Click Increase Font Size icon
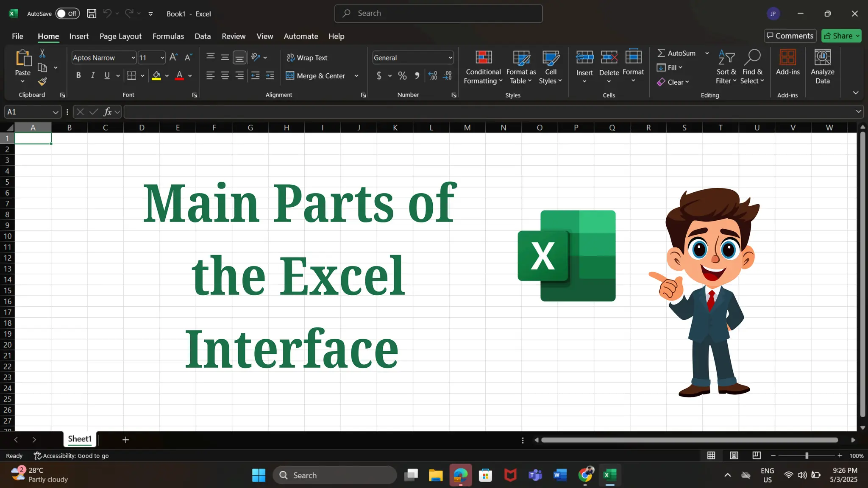Image resolution: width=868 pixels, height=488 pixels. pos(173,58)
